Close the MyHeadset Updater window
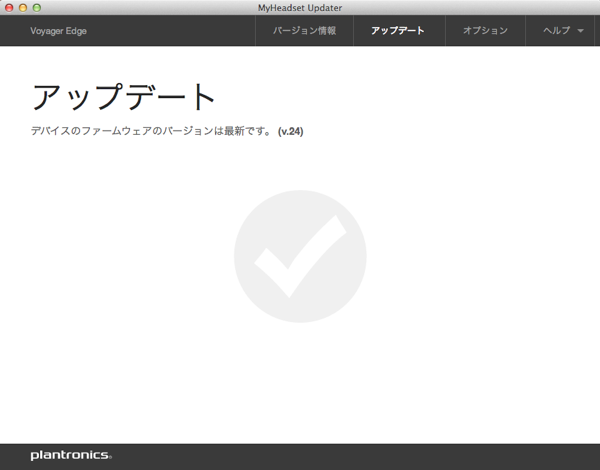600x470 pixels. (x=9, y=8)
